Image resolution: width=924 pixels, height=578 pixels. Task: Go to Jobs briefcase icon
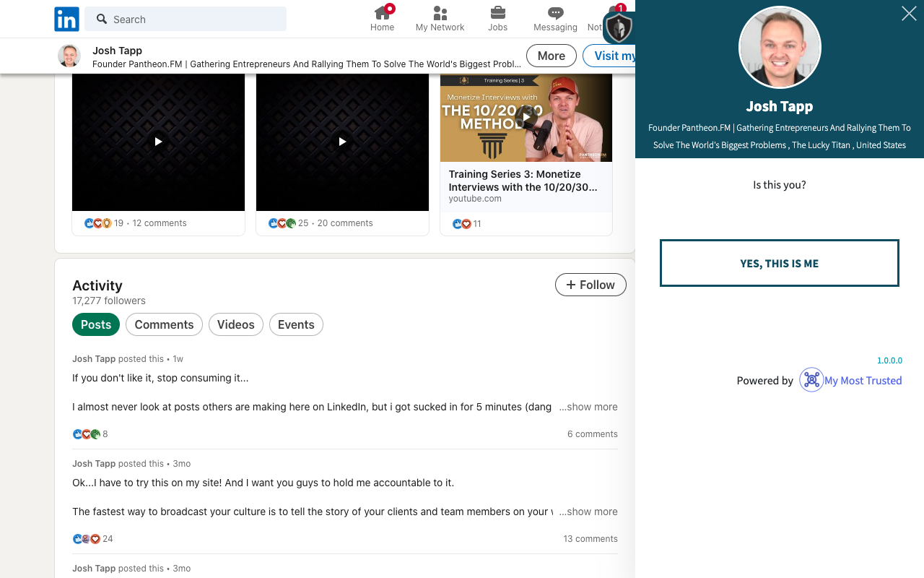pos(497,14)
